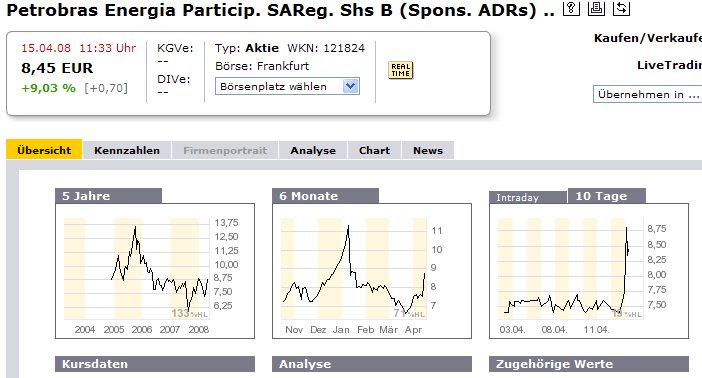The height and width of the screenshot is (378, 702).
Task: Select the Chart tab
Action: 374,150
